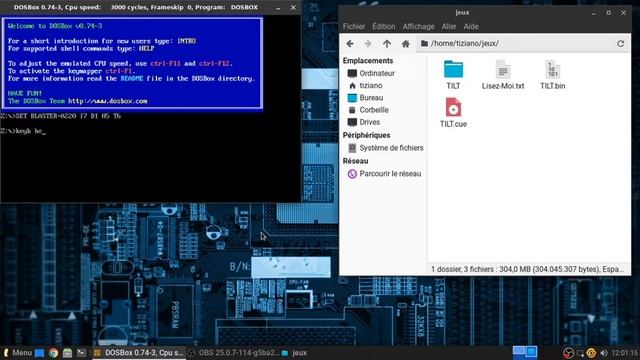Open the Aller menu
640x360 pixels.
coord(449,27)
